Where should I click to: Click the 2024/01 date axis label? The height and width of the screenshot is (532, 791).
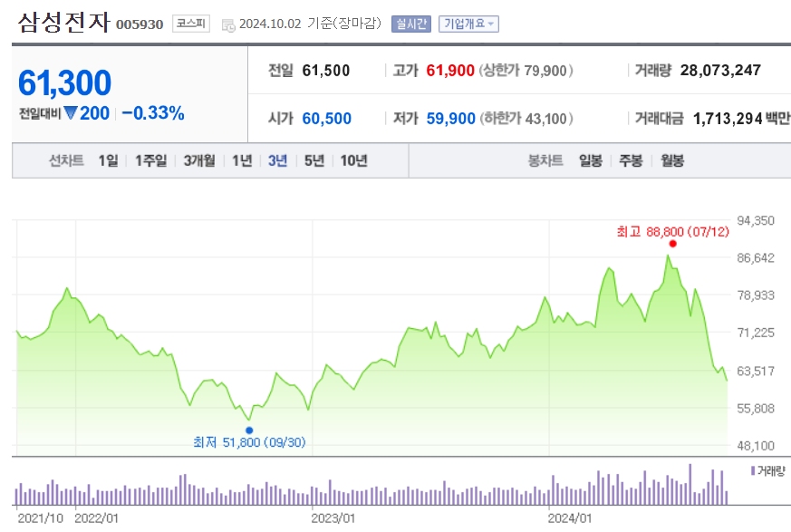[x=570, y=518]
